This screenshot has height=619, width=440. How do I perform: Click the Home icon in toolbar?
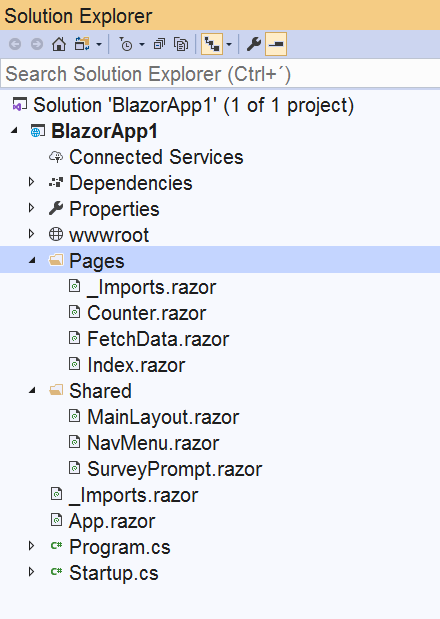59,44
